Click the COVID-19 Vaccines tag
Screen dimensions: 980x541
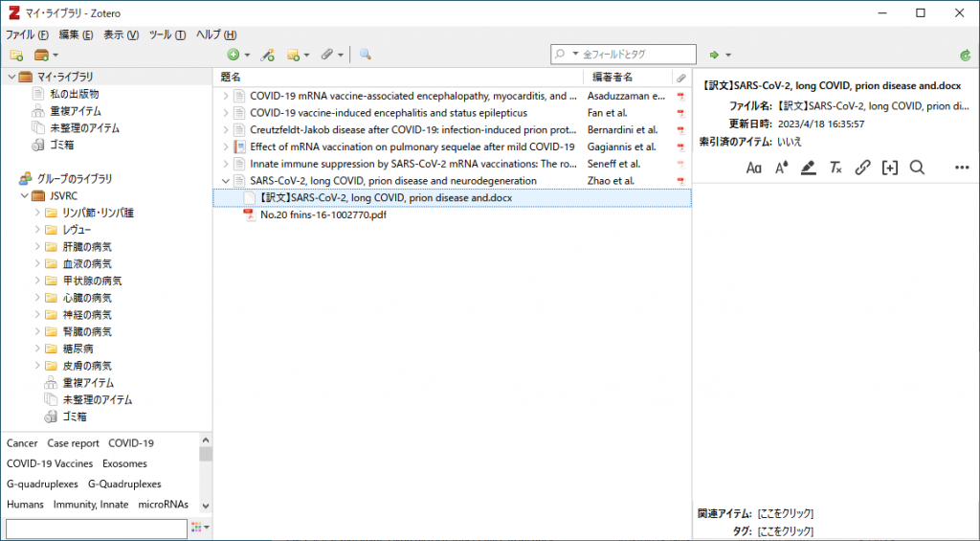tap(50, 463)
